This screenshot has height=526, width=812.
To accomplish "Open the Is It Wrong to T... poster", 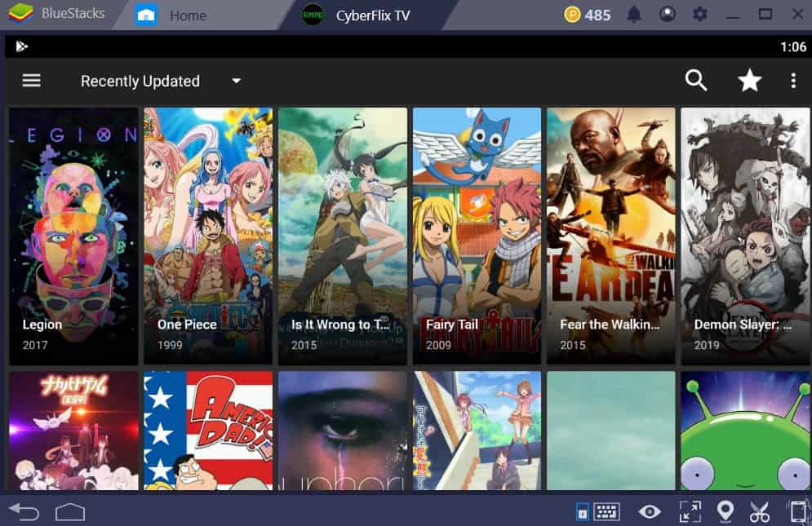I will 342,236.
